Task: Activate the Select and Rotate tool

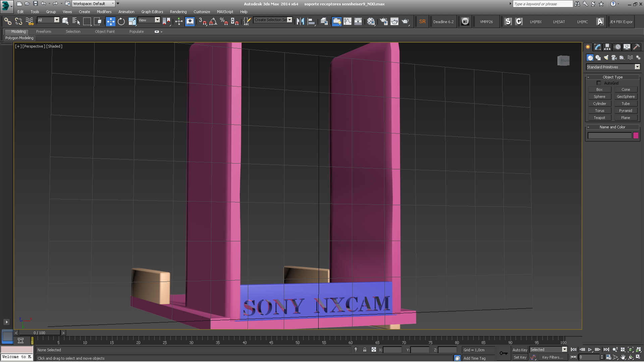Action: [x=121, y=21]
